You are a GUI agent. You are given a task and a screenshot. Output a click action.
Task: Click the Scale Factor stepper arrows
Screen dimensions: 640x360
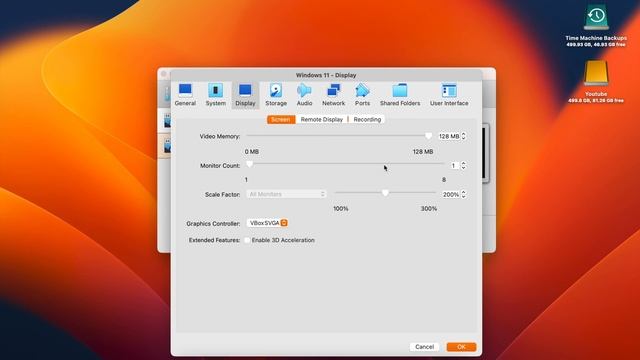click(x=464, y=195)
